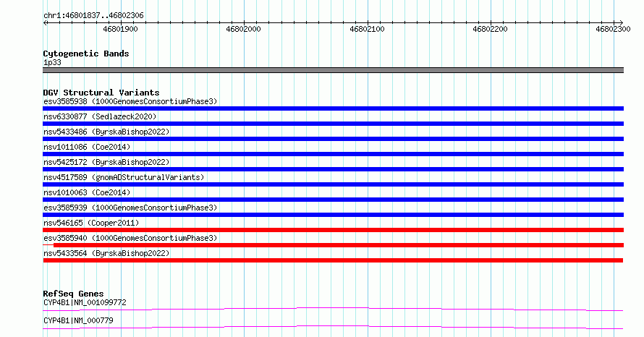The height and width of the screenshot is (337, 644).
Task: Select variant label nsv546165 (Cooper2011)
Action: point(91,223)
